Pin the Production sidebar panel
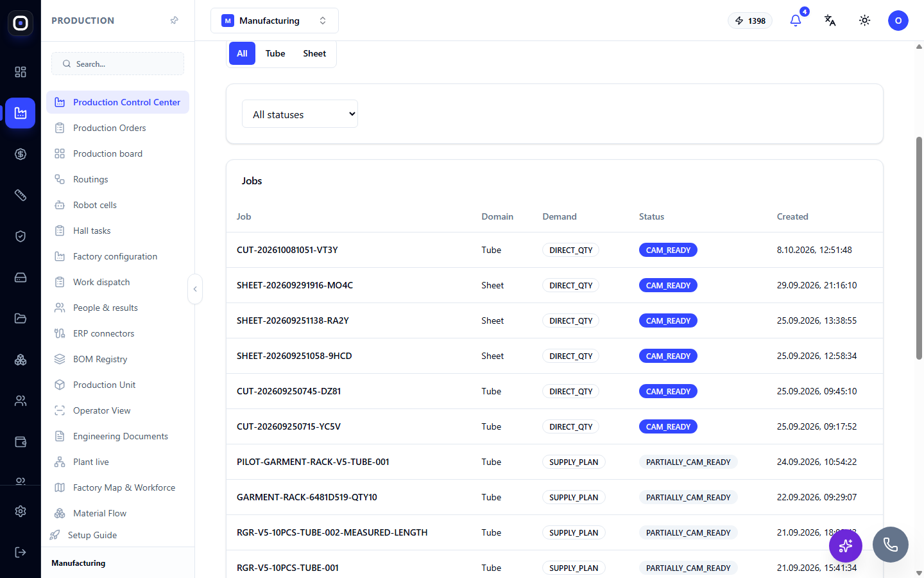Viewport: 924px width, 578px height. [x=174, y=21]
